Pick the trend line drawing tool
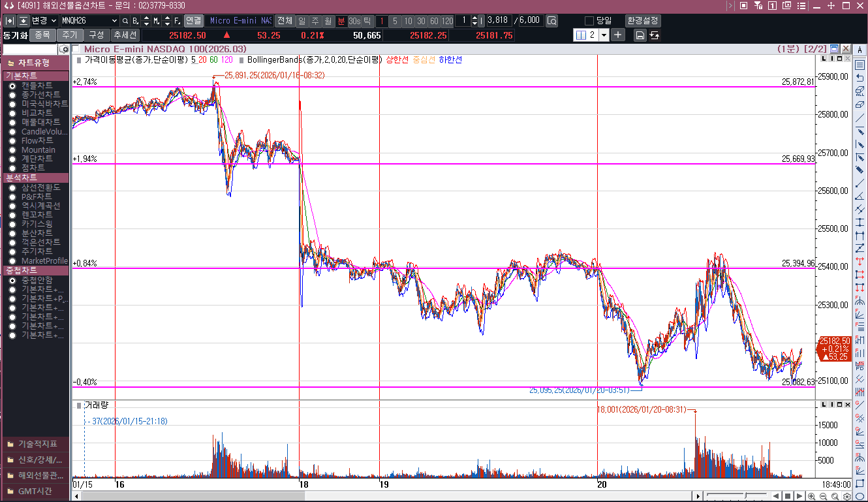Viewport: 868px width, 502px height. point(860,118)
